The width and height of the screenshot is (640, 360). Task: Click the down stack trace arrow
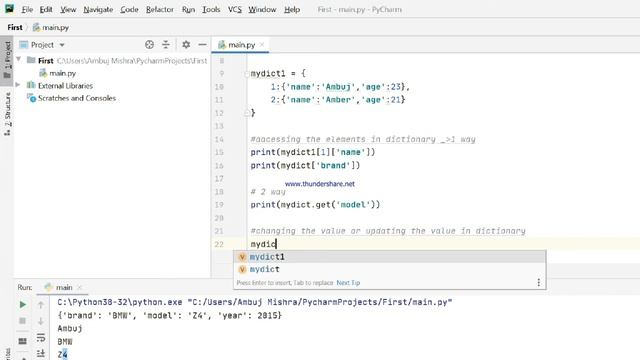click(x=41, y=321)
